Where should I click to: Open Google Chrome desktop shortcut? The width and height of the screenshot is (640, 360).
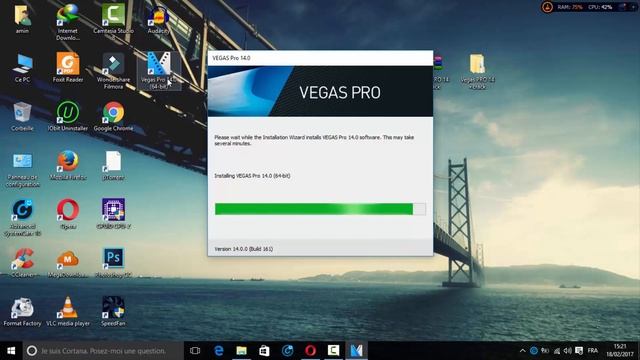(113, 117)
